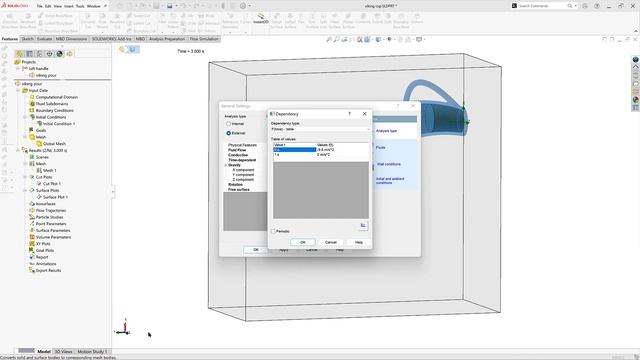Collapse the Surface Plots tree node

pos(25,190)
